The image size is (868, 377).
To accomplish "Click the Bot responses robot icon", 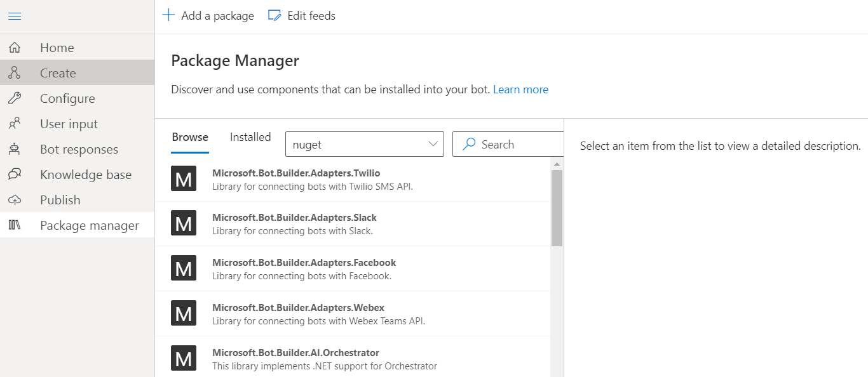I will pyautogui.click(x=15, y=149).
